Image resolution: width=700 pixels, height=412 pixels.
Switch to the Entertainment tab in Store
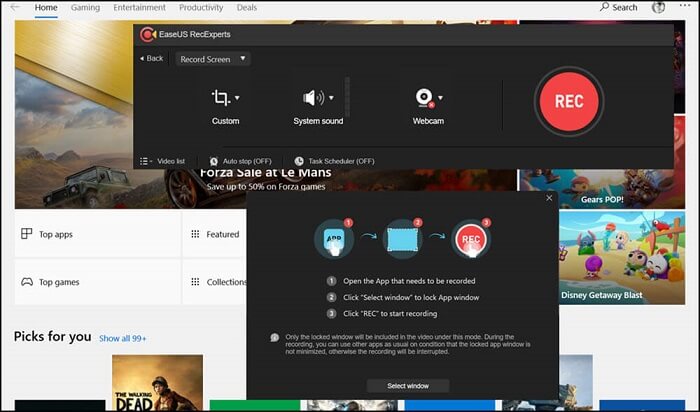tap(139, 8)
